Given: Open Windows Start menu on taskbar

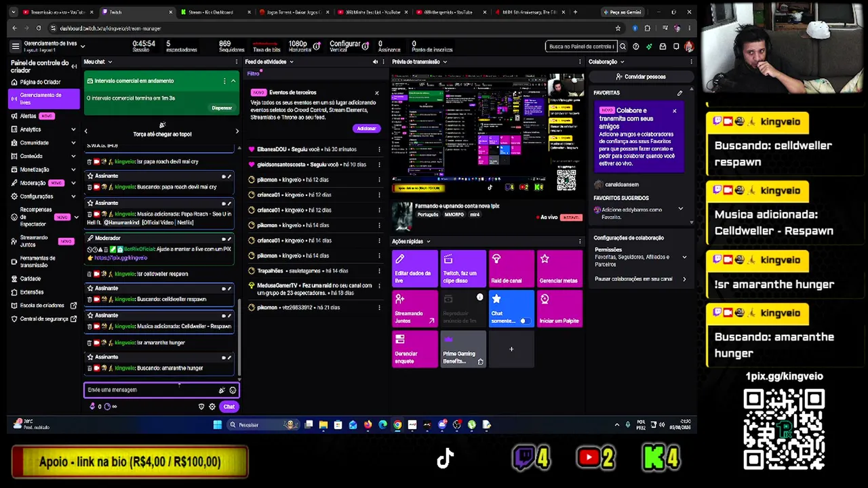Looking at the screenshot, I should (x=217, y=425).
